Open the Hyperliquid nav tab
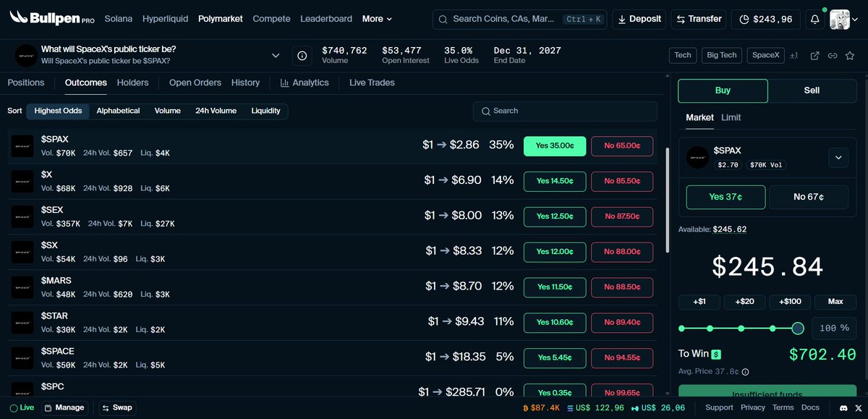 point(165,19)
